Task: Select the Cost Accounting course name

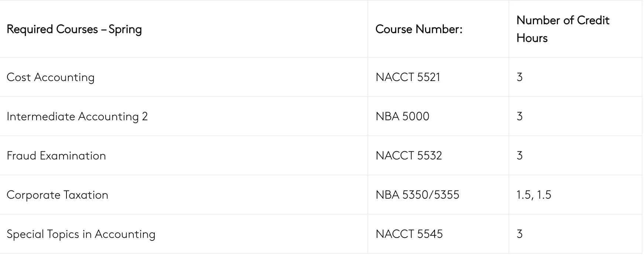Action: click(x=51, y=77)
